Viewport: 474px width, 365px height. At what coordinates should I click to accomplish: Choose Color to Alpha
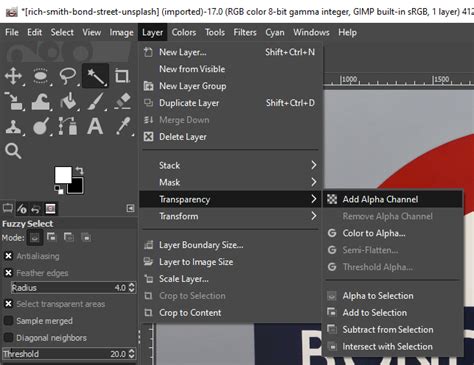click(x=392, y=233)
